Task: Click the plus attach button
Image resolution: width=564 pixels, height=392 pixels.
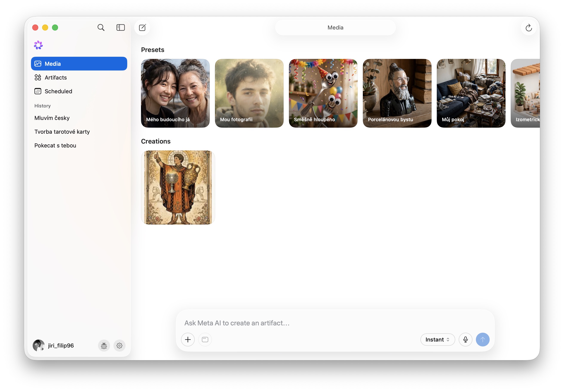Action: (188, 339)
